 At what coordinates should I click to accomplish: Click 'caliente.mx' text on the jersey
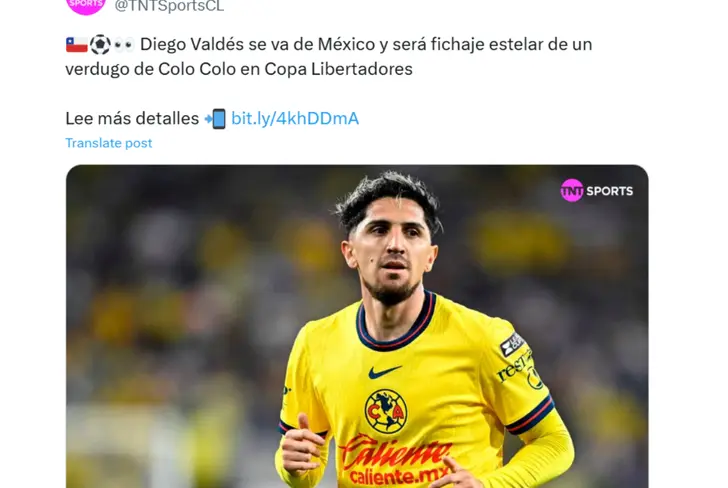coord(399,477)
